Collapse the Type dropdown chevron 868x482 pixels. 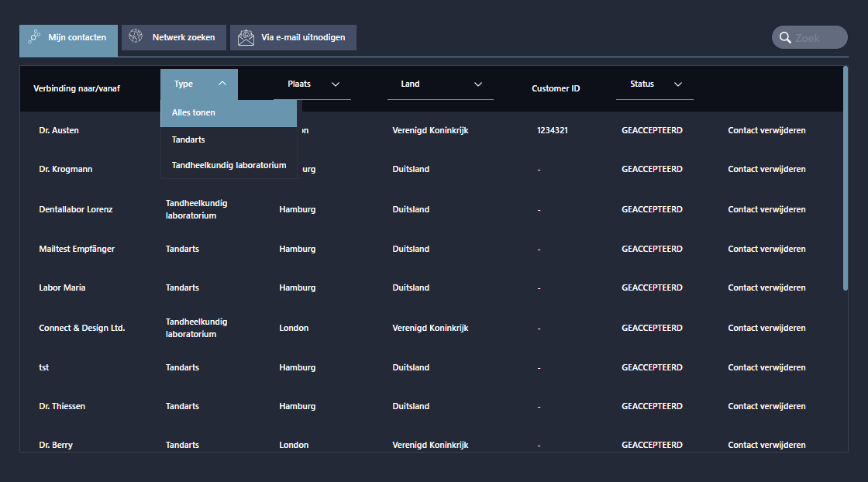222,84
